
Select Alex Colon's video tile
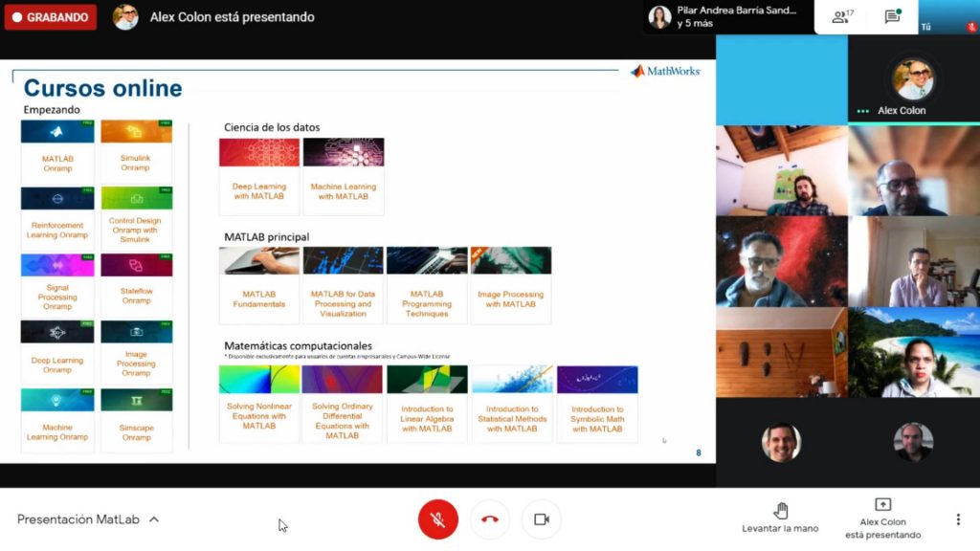coord(913,81)
